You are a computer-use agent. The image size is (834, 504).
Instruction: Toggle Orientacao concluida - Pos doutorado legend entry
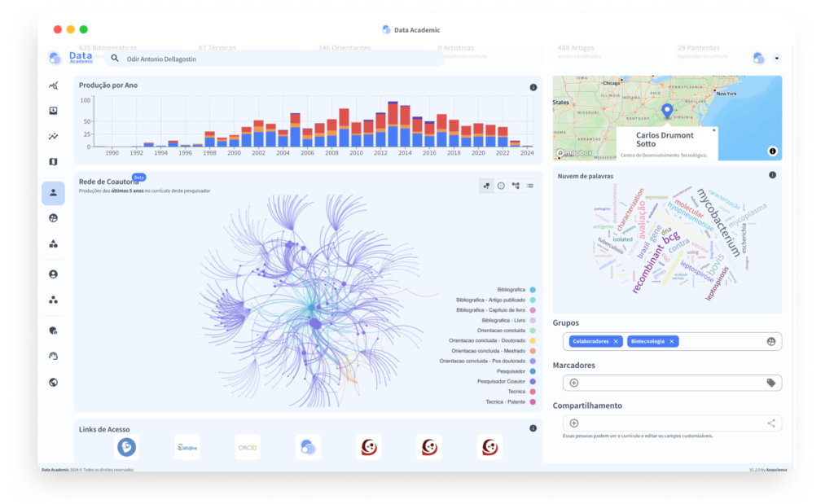(x=487, y=361)
